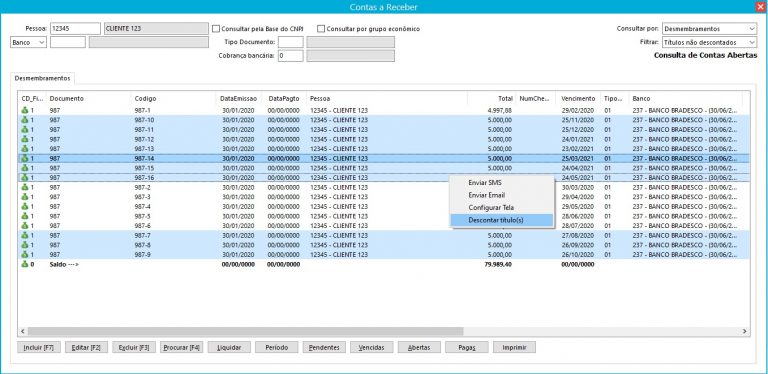
Task: Click the horizontal scrollbar thumb of the grid
Action: [x=245, y=331]
